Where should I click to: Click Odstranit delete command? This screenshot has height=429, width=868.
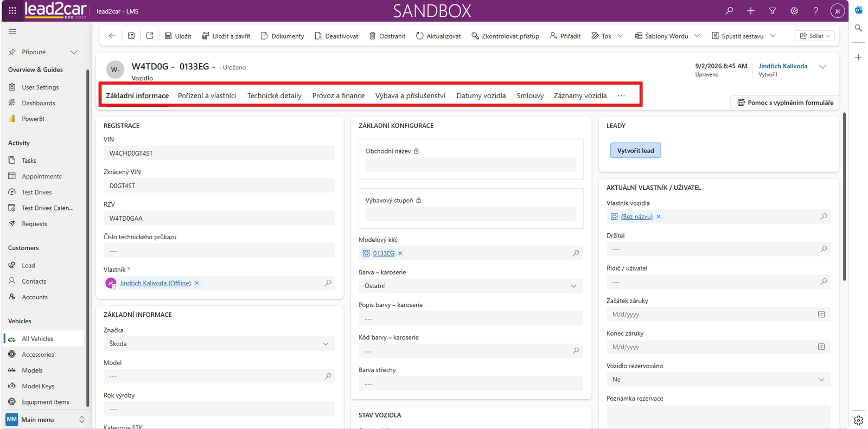(x=387, y=36)
